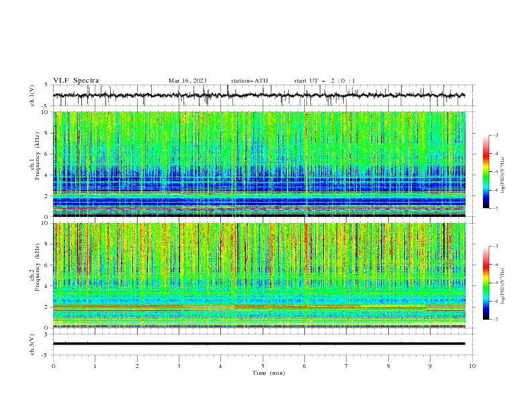Click the date 'Mar.16, 2023'
Screen dimensions: 532x411
click(x=187, y=81)
